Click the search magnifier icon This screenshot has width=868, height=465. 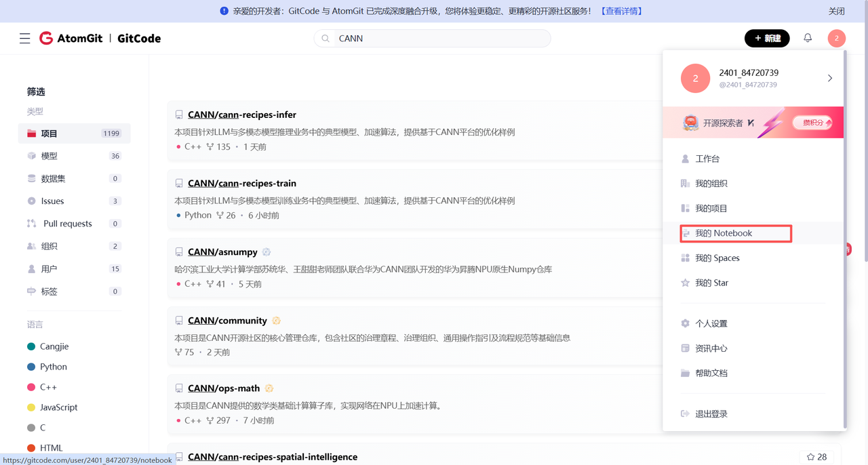click(x=325, y=39)
